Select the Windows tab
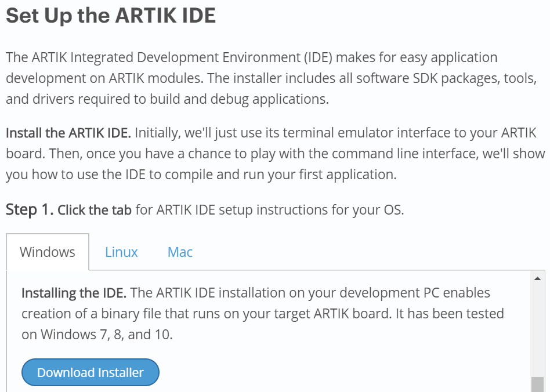 tap(48, 252)
